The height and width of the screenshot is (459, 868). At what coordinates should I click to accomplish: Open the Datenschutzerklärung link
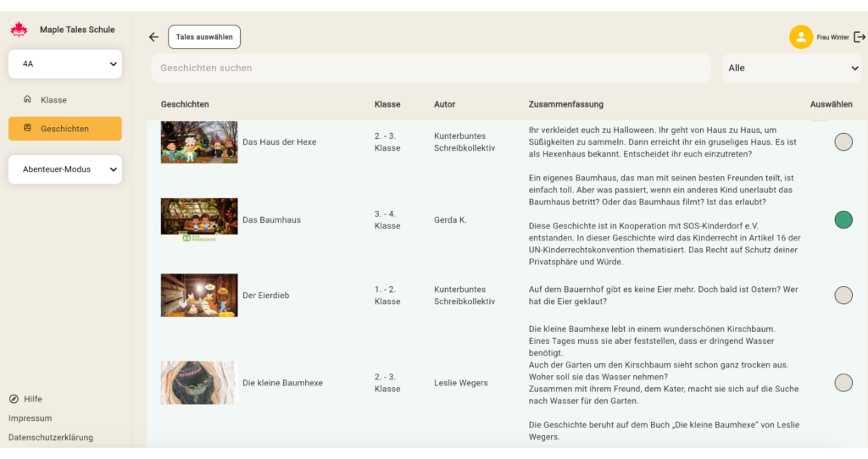tap(51, 438)
